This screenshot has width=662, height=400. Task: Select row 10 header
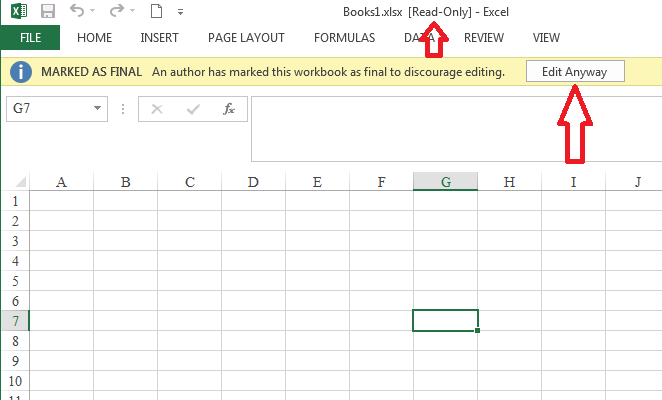pos(15,381)
